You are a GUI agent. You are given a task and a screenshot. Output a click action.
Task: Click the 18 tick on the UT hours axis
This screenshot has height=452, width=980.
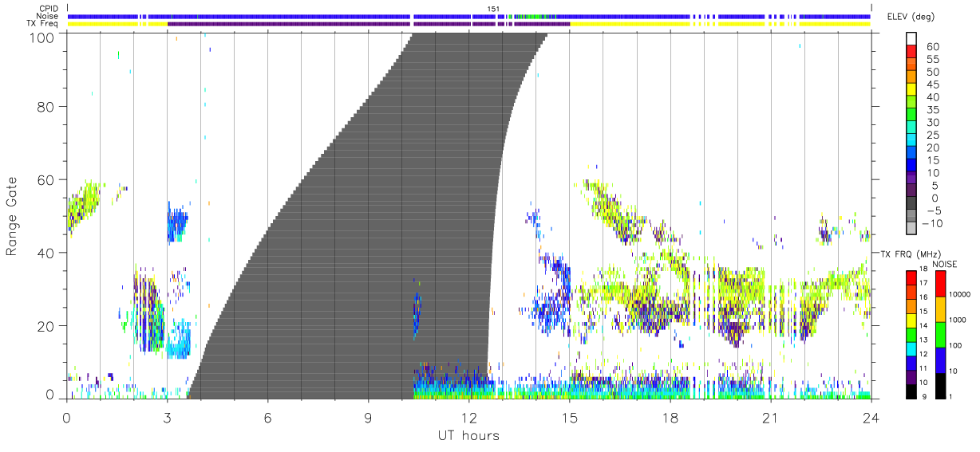coord(670,418)
